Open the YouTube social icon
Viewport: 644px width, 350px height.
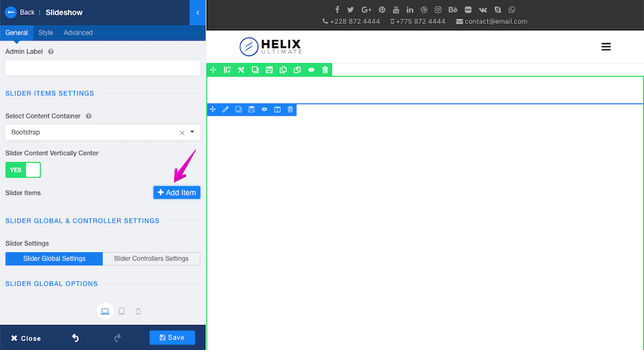click(396, 10)
